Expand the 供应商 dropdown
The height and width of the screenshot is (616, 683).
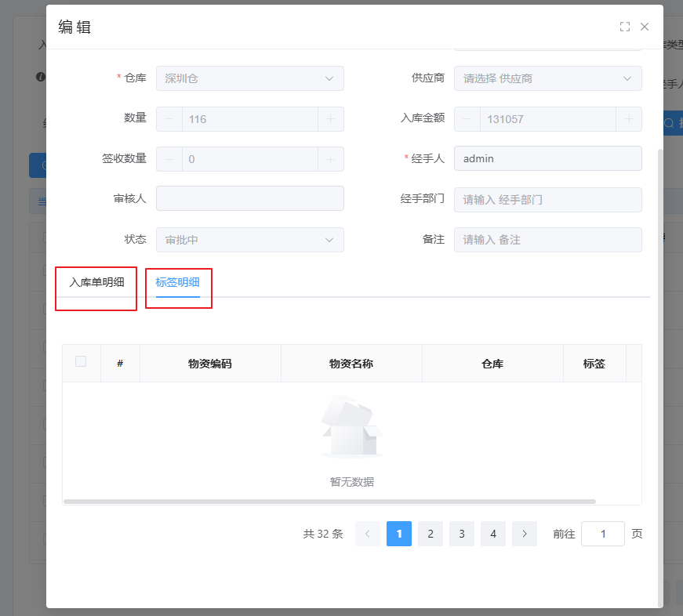(x=547, y=78)
